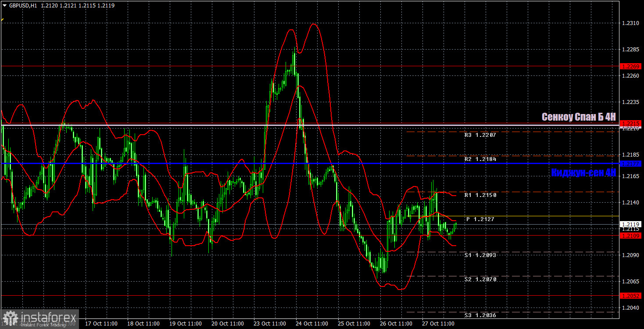Click the blue 1.2177 Kijun price tag
644x329 pixels.
631,164
